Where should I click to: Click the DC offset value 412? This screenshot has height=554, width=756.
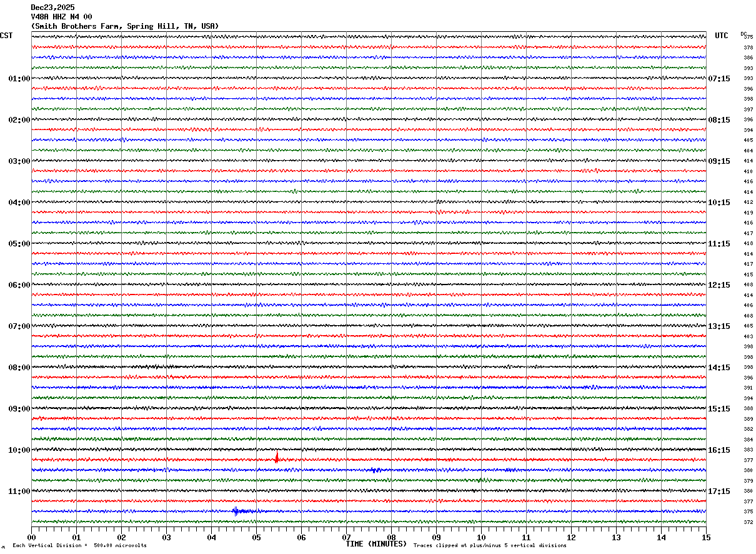748,203
